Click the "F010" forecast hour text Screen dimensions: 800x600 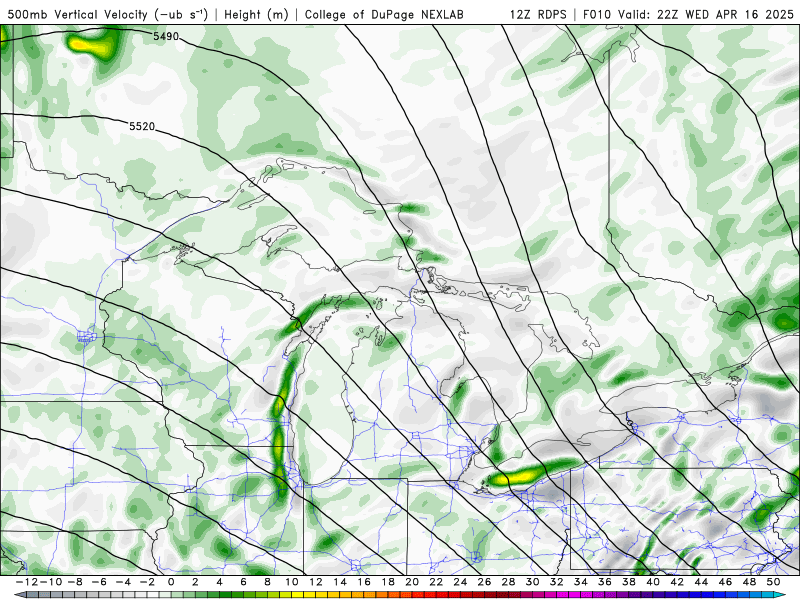[597, 14]
